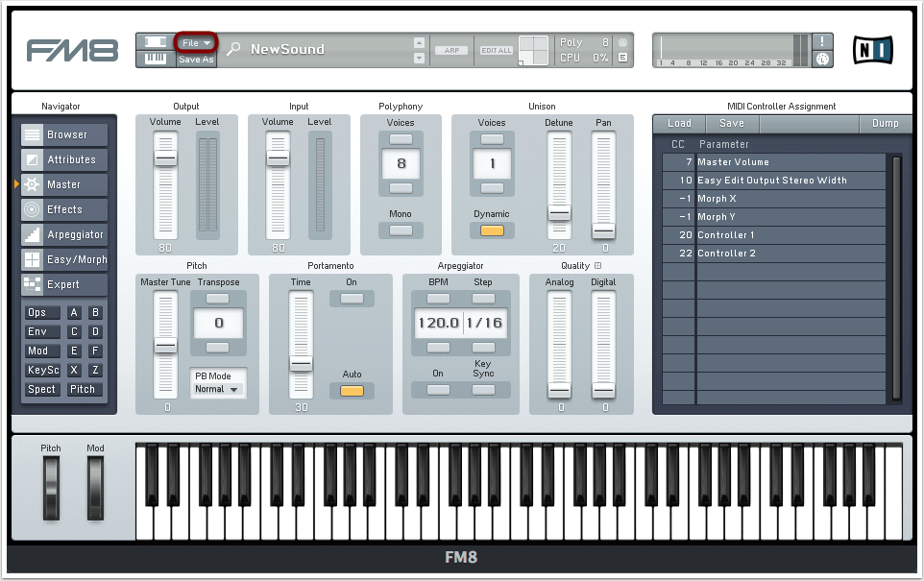Image resolution: width=924 pixels, height=581 pixels.
Task: Select the KeySc expert tab
Action: [42, 371]
